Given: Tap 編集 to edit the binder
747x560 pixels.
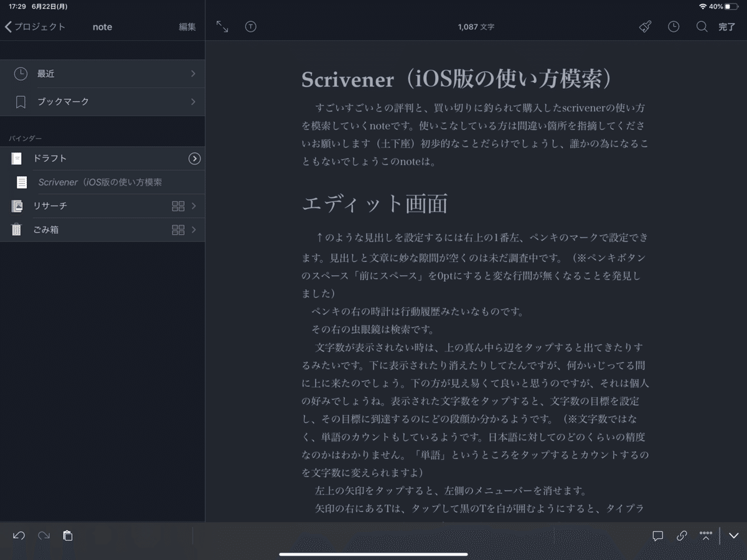Looking at the screenshot, I should (x=187, y=27).
